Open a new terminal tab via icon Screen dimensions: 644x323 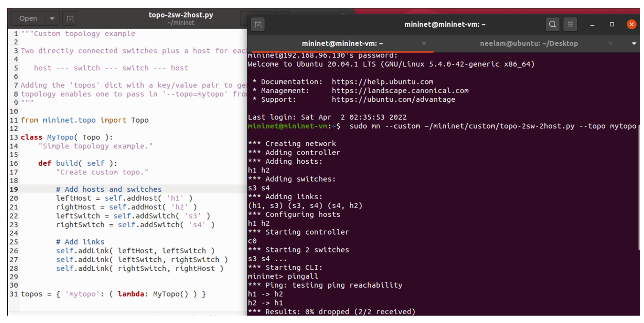[x=258, y=25]
